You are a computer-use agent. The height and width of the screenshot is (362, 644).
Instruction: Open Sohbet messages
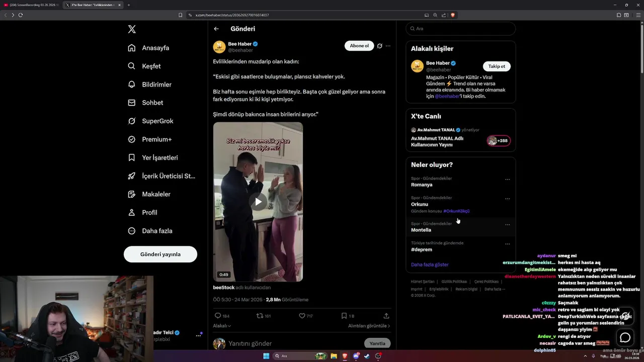click(x=145, y=103)
